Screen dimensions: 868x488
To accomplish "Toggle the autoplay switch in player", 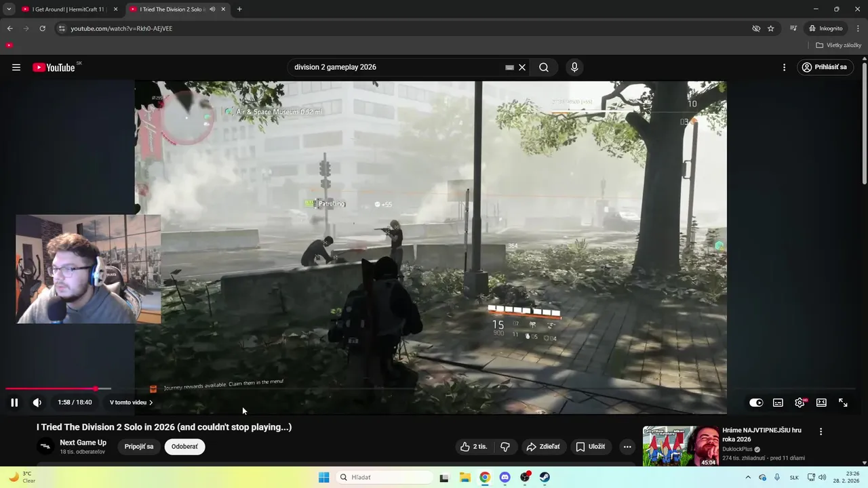I will [x=756, y=403].
